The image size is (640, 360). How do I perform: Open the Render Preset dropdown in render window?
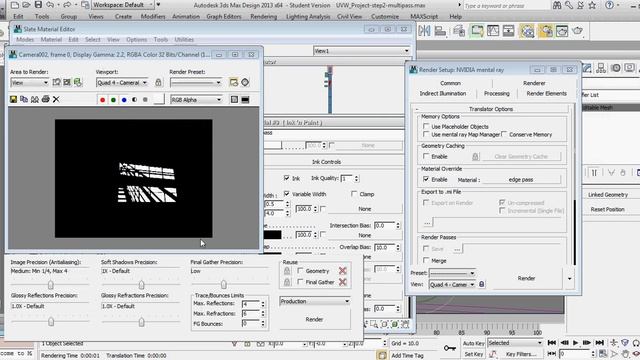[196, 82]
